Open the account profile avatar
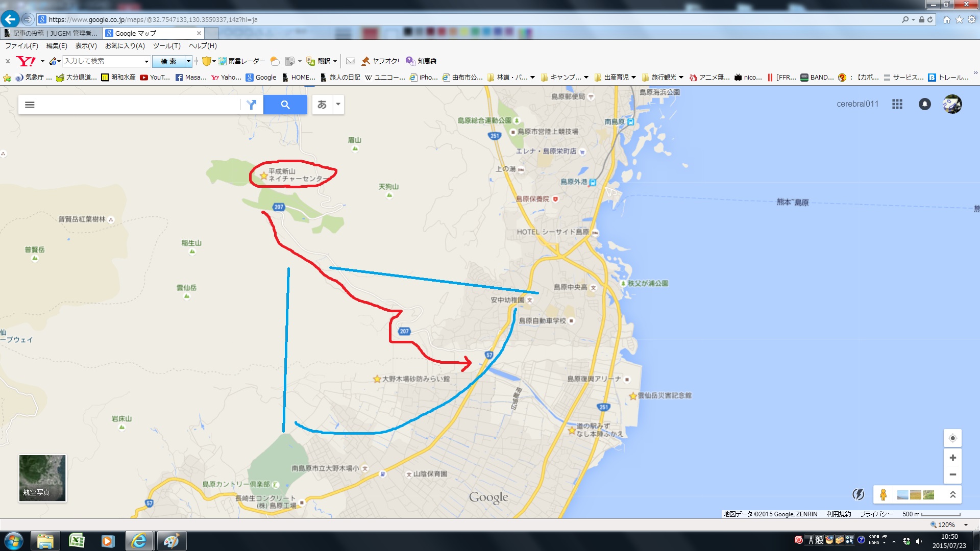Image resolution: width=980 pixels, height=551 pixels. click(x=952, y=104)
